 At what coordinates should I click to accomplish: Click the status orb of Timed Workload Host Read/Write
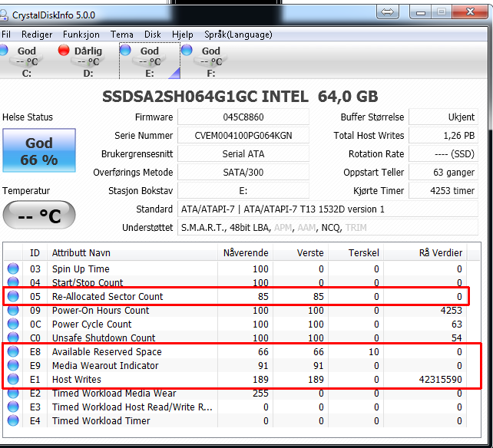tap(13, 407)
